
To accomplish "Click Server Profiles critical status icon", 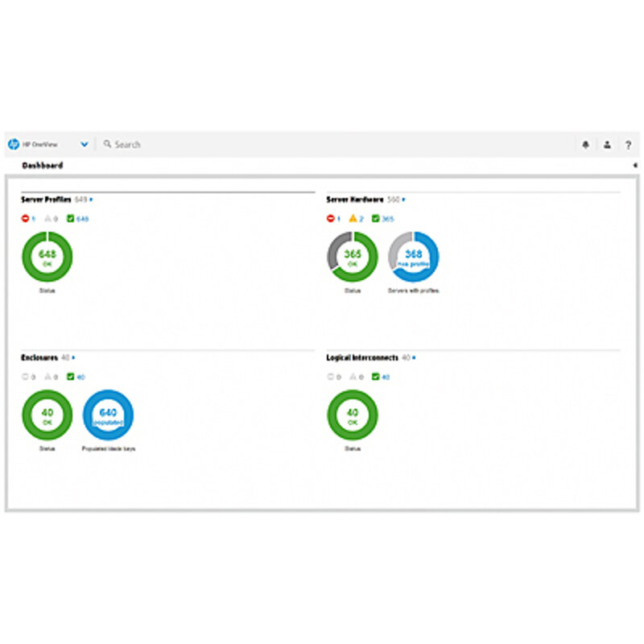I will click(25, 218).
